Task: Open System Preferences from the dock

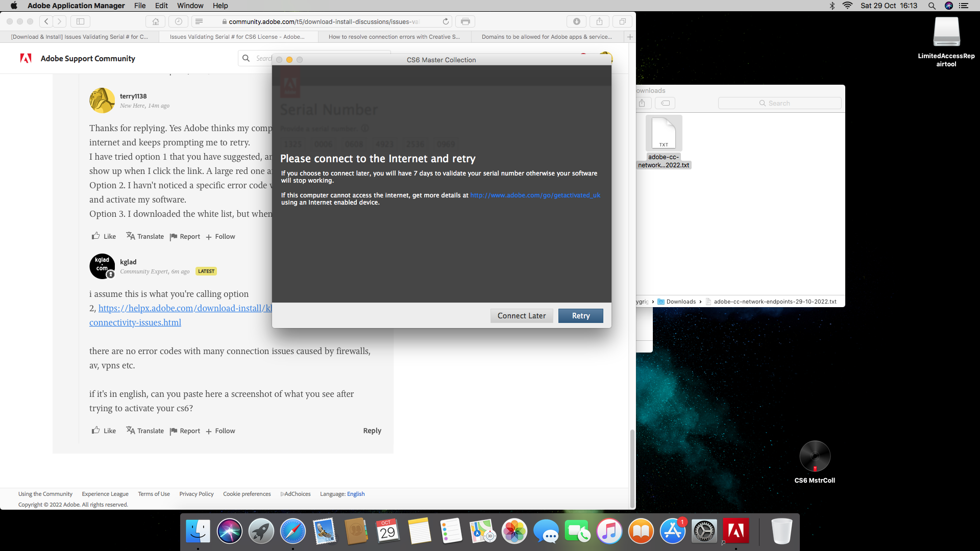Action: [704, 532]
